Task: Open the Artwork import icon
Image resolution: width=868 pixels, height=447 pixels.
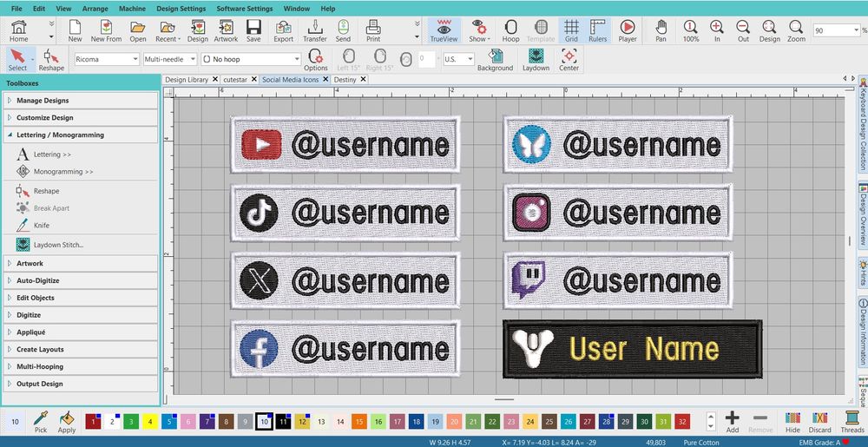Action: coord(226,31)
